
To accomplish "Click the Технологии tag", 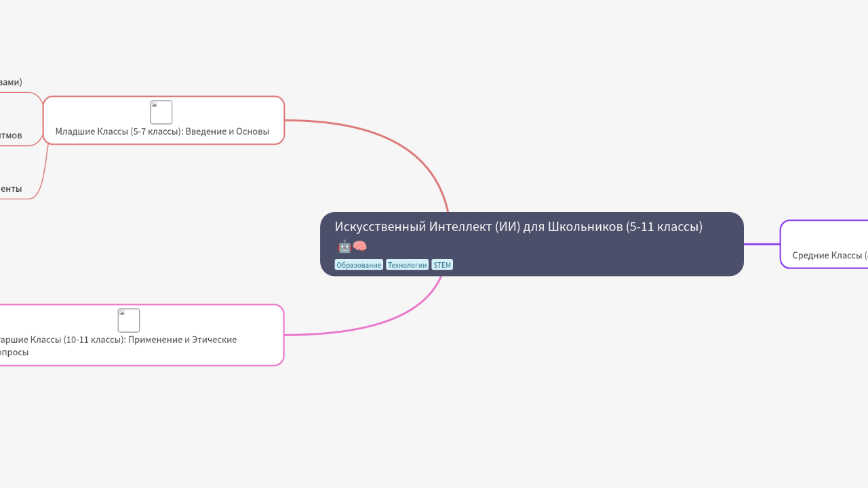I will tap(407, 265).
